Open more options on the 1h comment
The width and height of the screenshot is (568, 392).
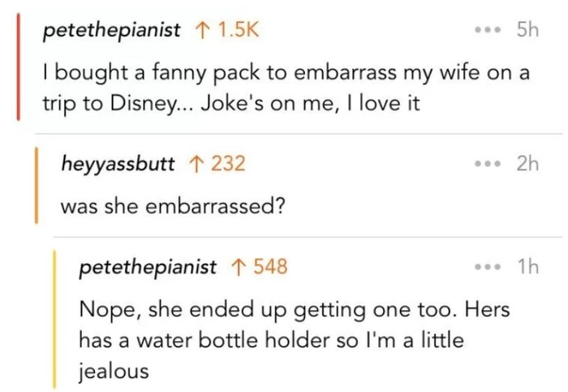pyautogui.click(x=486, y=266)
